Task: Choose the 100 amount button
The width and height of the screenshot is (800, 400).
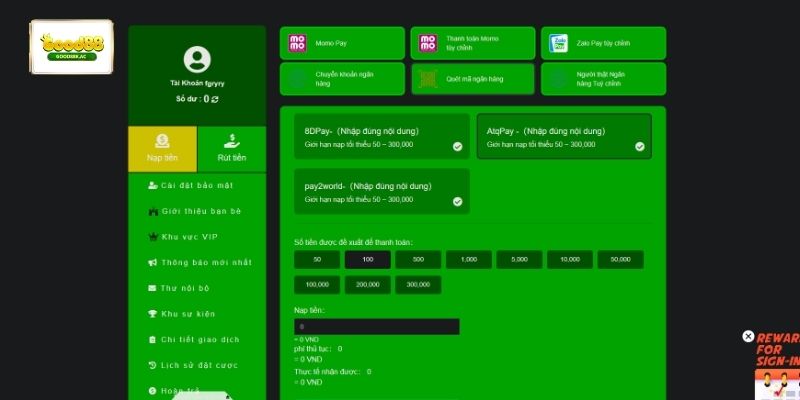Action: (368, 259)
